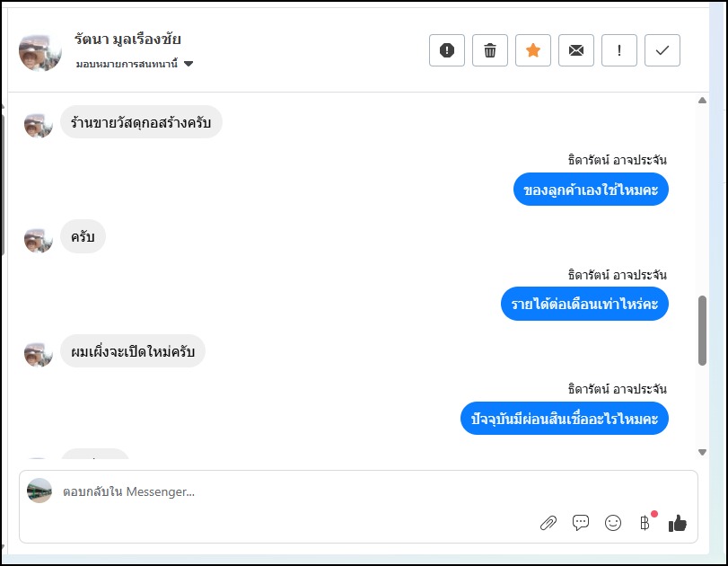The height and width of the screenshot is (566, 728).
Task: Open รัตนา มูลเรืองชัย profile picture in header
Action: click(40, 51)
